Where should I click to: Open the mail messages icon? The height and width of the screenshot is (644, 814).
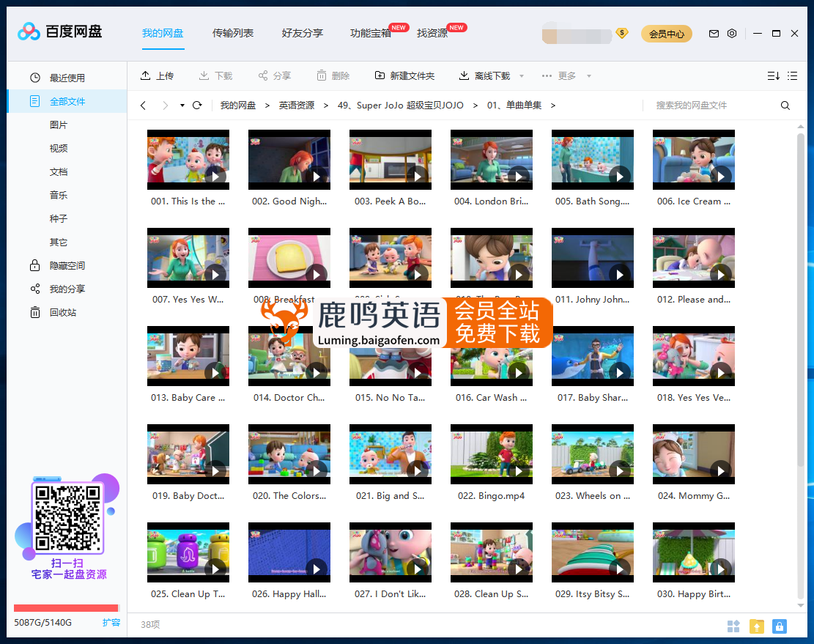(714, 34)
